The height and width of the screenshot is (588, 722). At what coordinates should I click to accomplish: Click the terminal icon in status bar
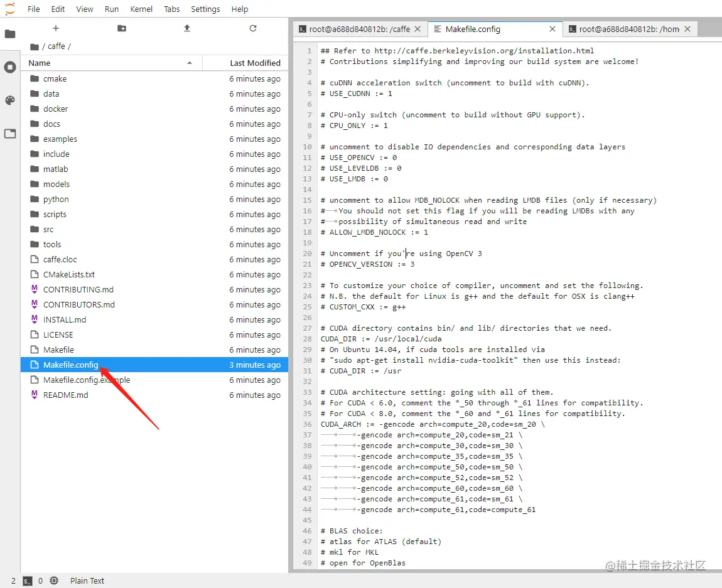point(28,580)
